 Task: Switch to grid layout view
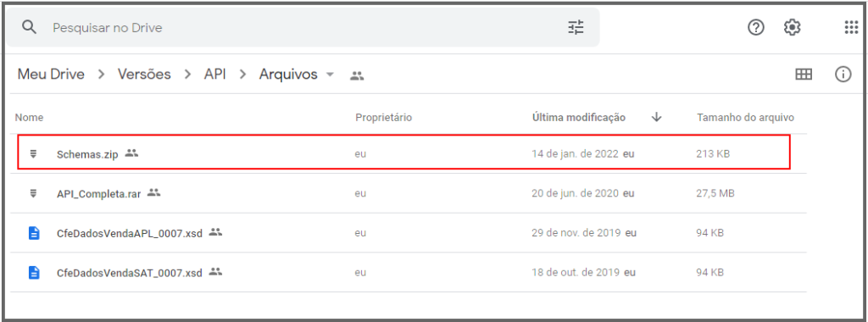(804, 74)
